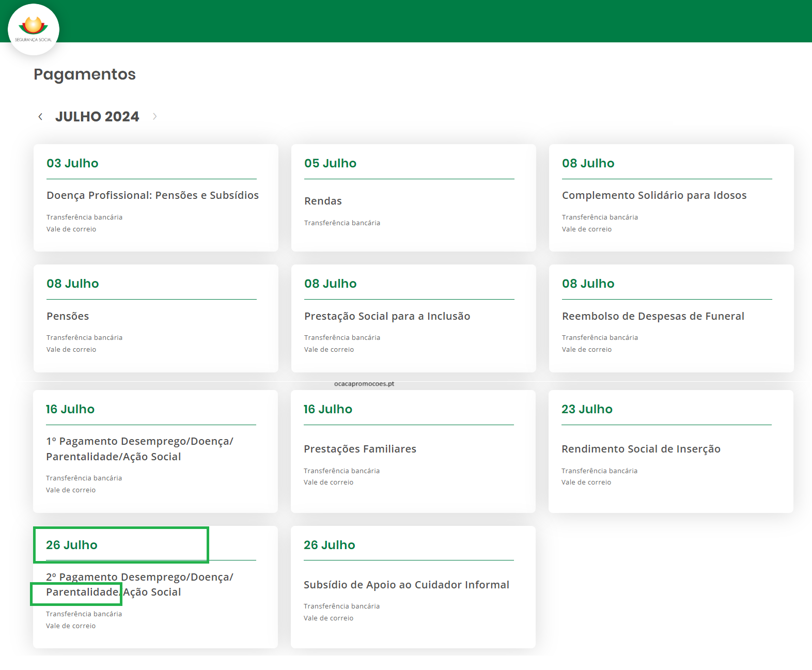Open Subsídio de Apoio ao Cuidador Informal
Screen dimensions: 812x670
point(406,585)
